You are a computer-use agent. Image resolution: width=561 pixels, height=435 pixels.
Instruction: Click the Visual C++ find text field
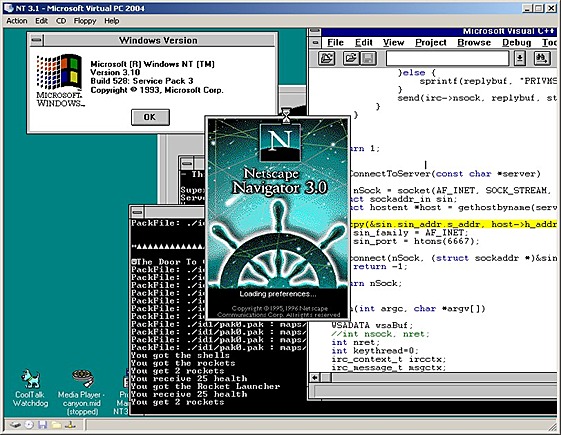(x=447, y=58)
